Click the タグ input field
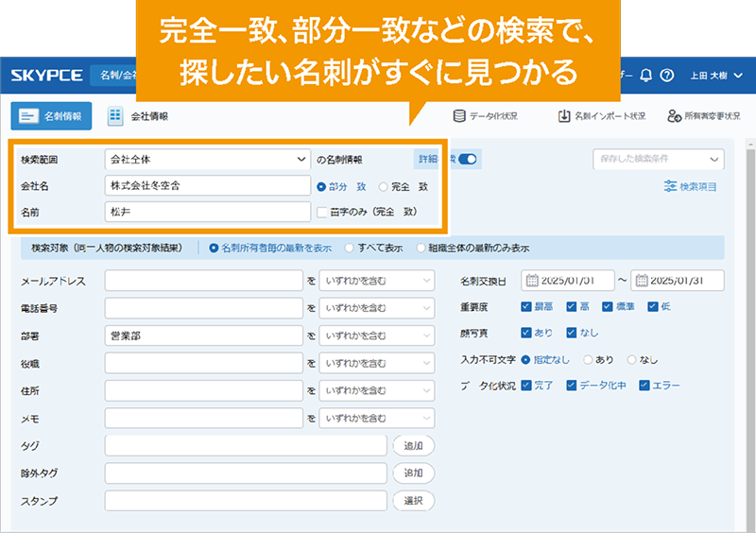Image resolution: width=756 pixels, height=533 pixels. pyautogui.click(x=246, y=446)
